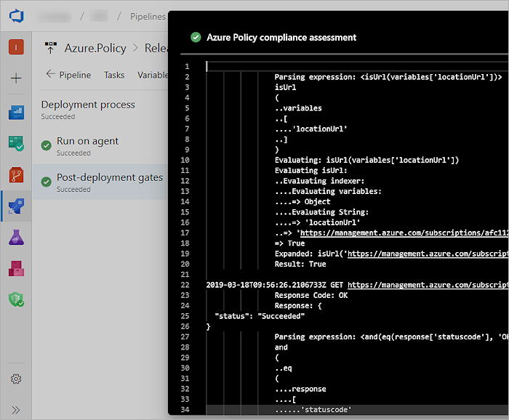Open the Release breadcrumb item
509x420 pixels.
156,48
